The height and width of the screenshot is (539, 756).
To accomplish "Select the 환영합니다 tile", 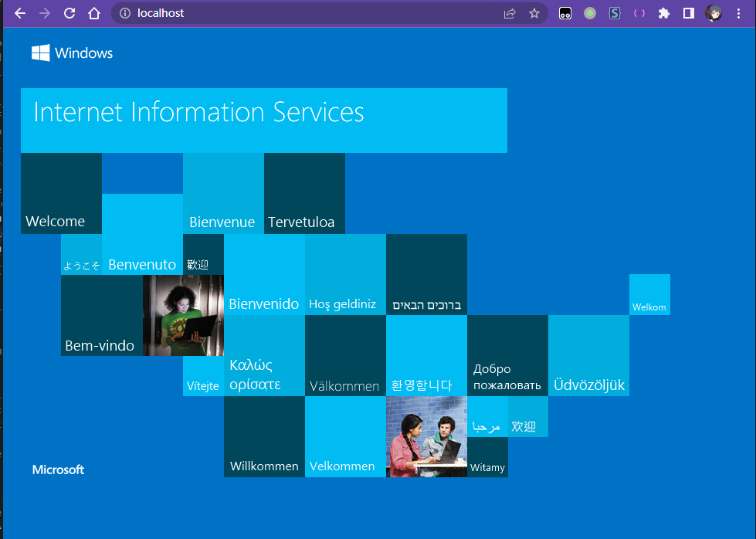I will tap(427, 356).
